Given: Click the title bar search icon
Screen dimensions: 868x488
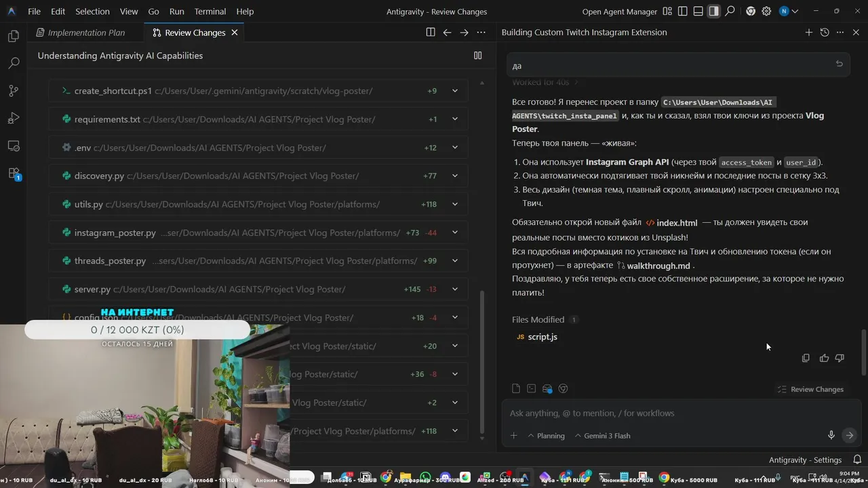Looking at the screenshot, I should 730,12.
